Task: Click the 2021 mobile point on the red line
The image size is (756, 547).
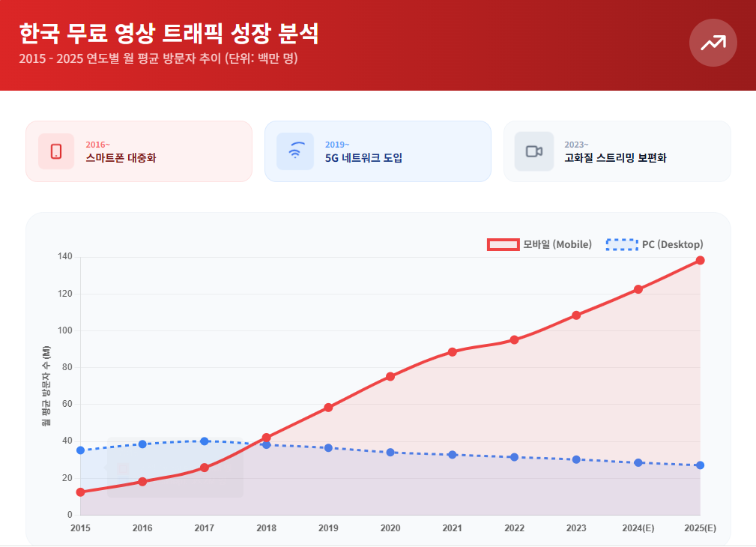Action: click(x=453, y=351)
